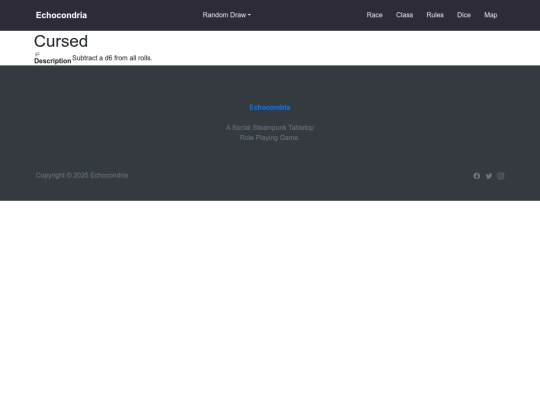This screenshot has height=405, width=540.
Task: Click the small icon above Description
Action: coord(37,54)
